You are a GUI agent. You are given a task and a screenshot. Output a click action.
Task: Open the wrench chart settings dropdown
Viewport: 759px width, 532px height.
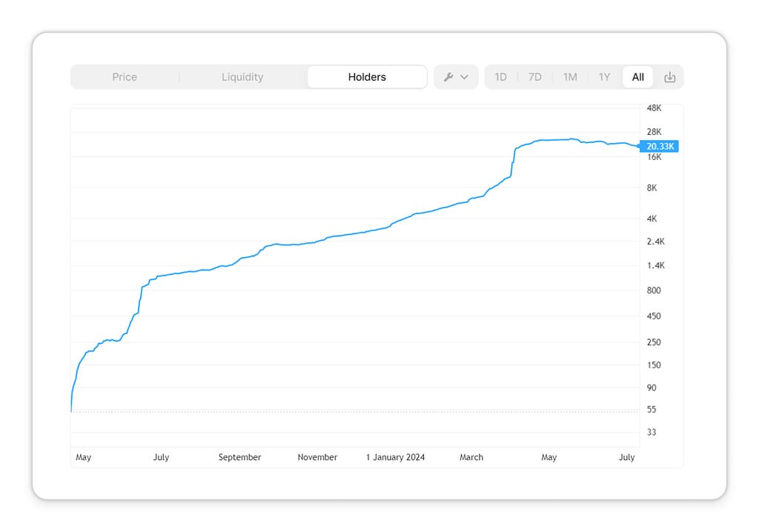tap(456, 77)
